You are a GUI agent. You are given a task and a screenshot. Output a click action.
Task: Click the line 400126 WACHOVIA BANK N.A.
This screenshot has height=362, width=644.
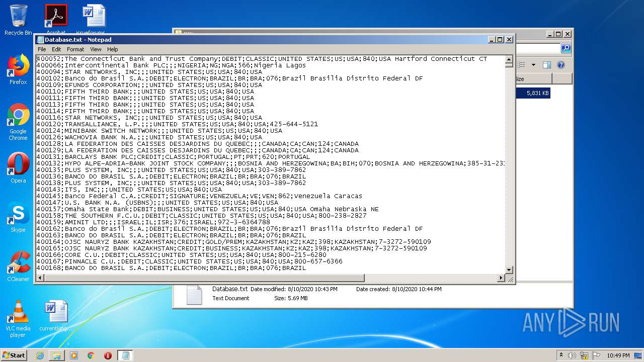[x=149, y=137]
